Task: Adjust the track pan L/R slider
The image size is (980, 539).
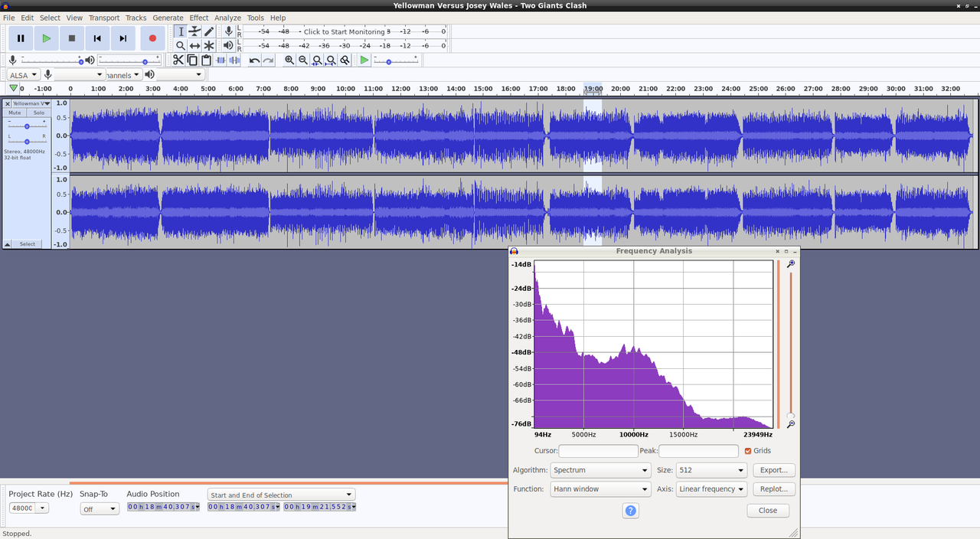Action: tap(27, 142)
